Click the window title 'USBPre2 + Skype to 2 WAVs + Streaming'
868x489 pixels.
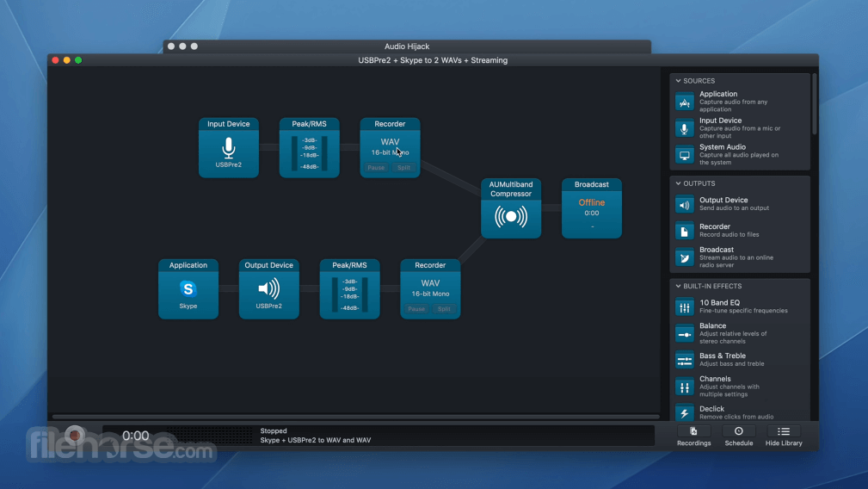[x=433, y=60]
